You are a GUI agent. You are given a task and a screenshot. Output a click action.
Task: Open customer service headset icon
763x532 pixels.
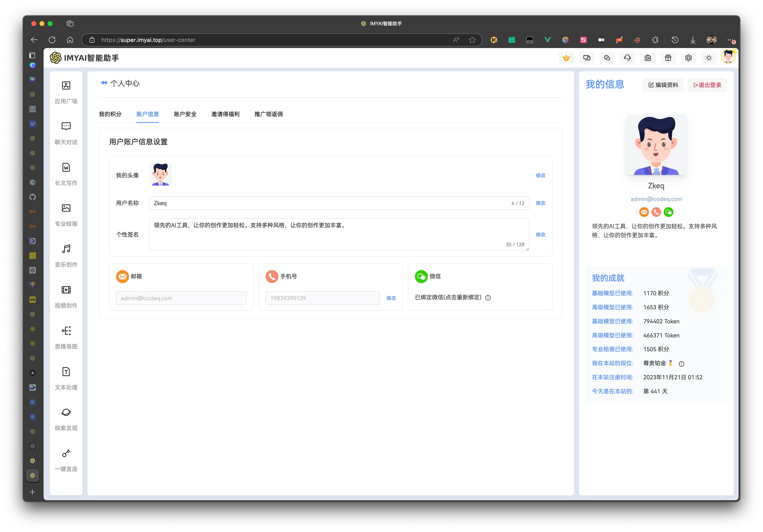(627, 58)
